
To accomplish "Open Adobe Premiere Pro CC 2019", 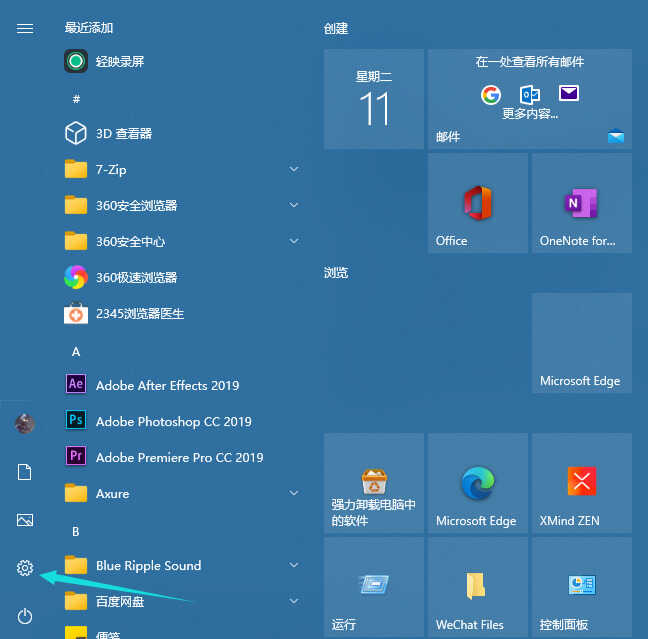I will pyautogui.click(x=179, y=457).
